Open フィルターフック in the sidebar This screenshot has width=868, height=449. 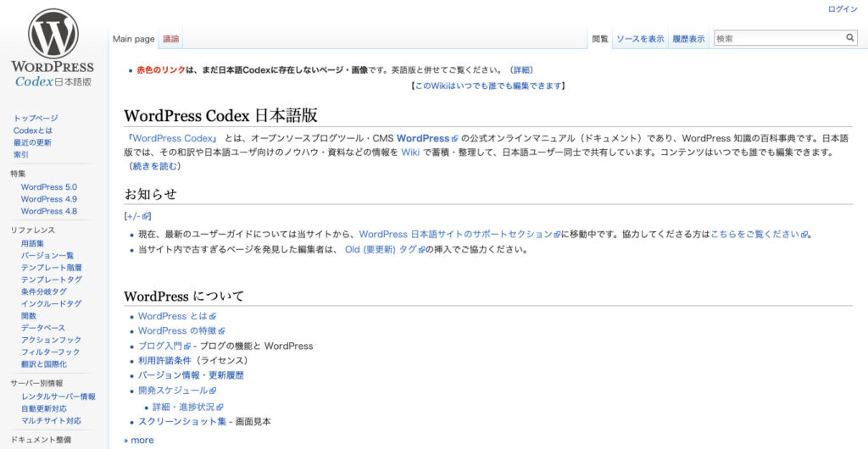(50, 352)
